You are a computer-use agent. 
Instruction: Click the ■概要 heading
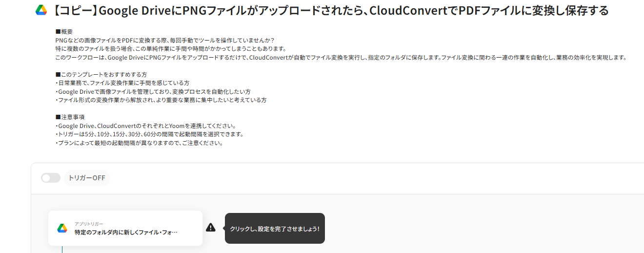pos(64,31)
